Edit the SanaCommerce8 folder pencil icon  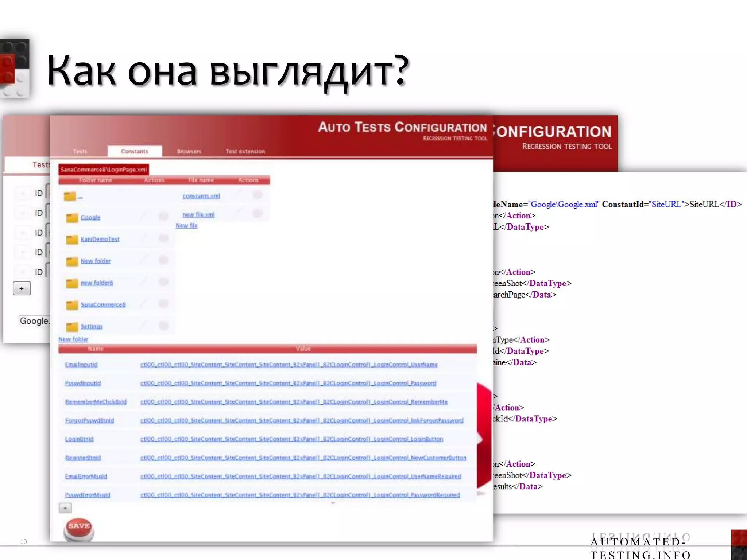pos(144,304)
